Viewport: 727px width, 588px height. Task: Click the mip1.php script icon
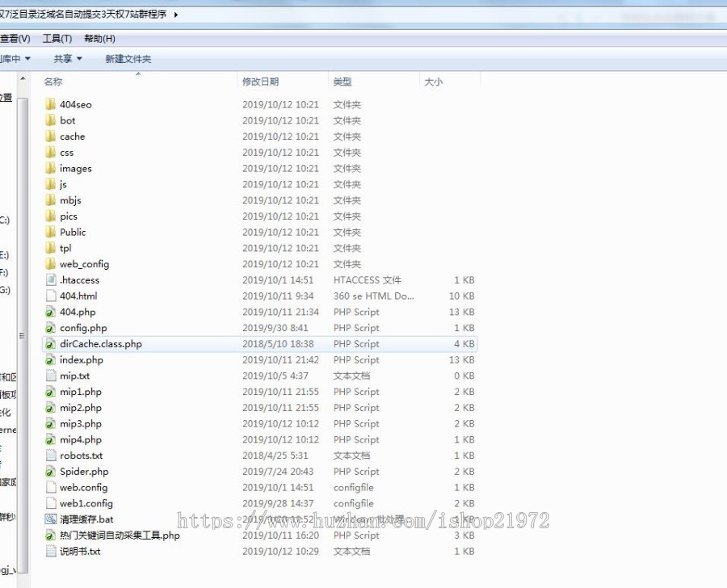[51, 392]
